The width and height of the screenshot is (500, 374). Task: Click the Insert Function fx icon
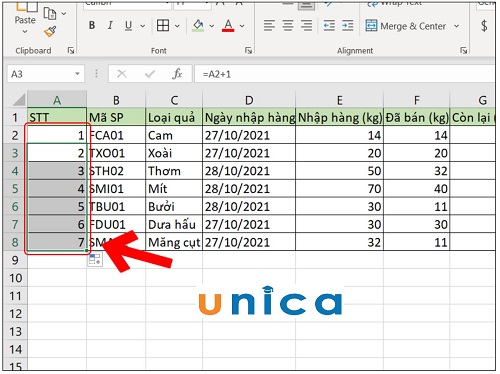point(177,74)
